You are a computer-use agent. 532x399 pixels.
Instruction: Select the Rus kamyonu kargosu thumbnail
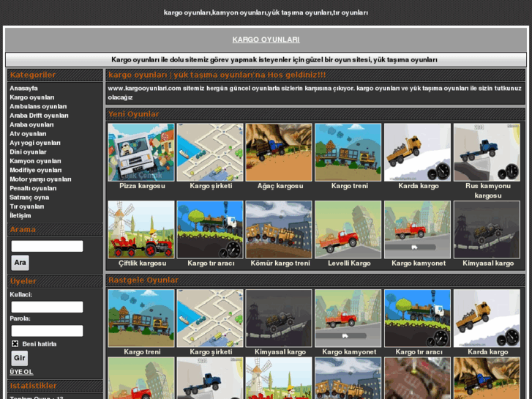click(487, 152)
